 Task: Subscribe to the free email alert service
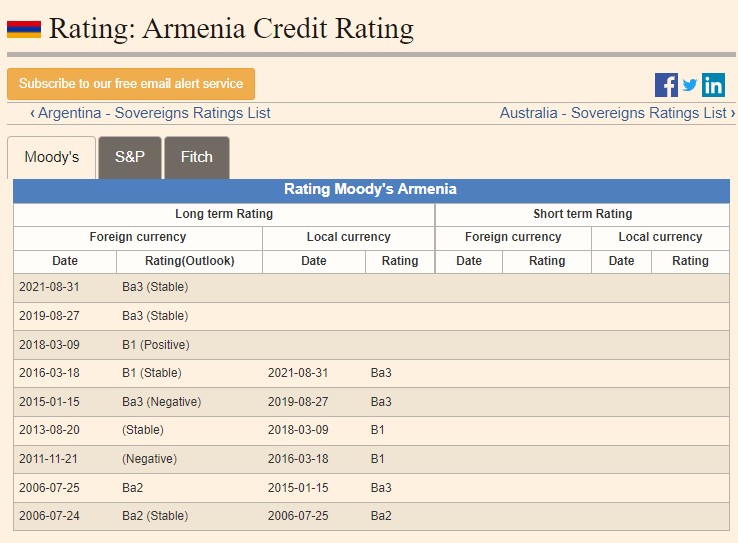click(131, 84)
